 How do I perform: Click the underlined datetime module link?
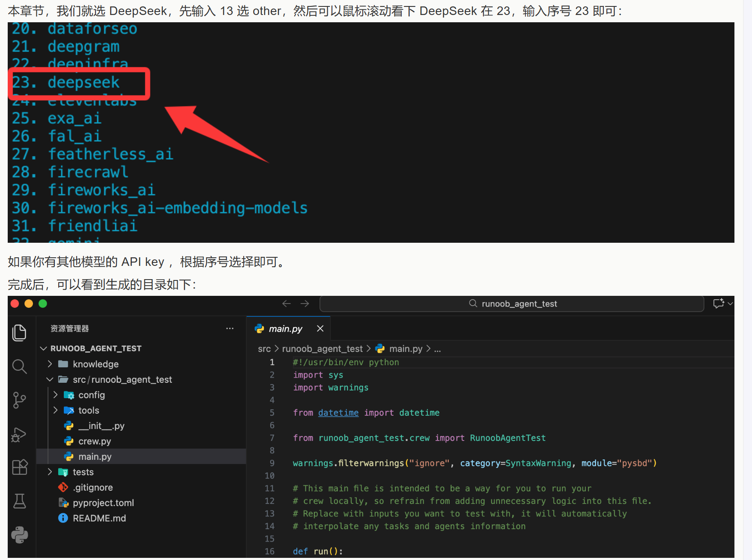338,413
